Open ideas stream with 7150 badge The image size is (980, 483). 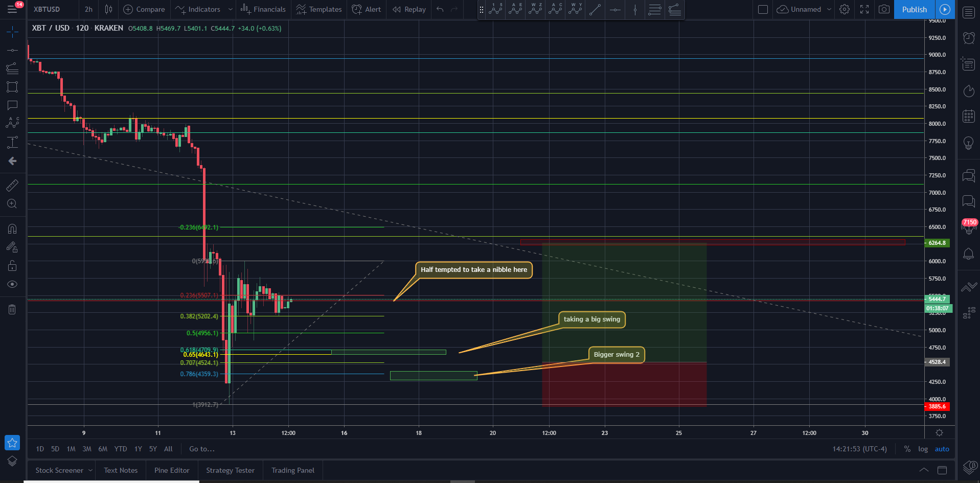pos(969,226)
